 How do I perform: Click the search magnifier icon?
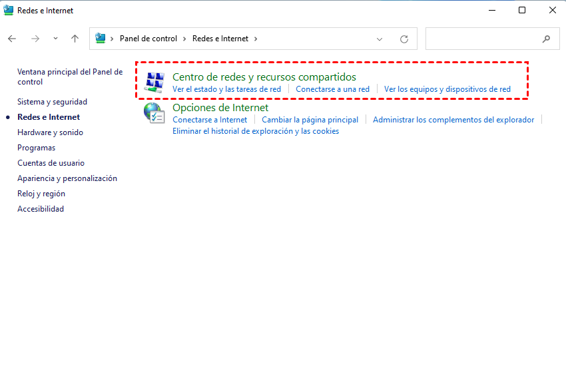pos(547,39)
